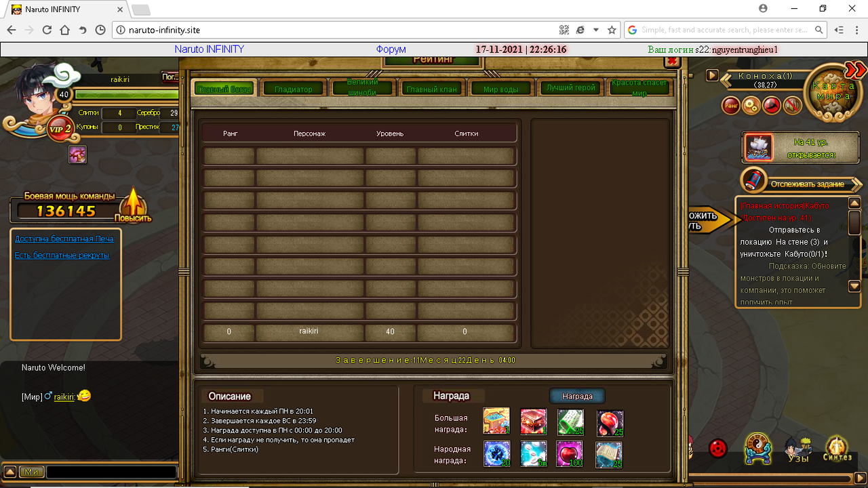Click the smiley emoji in chat
868x488 pixels.
click(84, 395)
